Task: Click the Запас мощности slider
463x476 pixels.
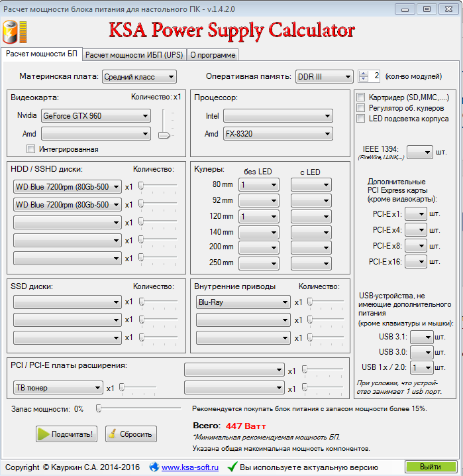Action: coord(138,408)
